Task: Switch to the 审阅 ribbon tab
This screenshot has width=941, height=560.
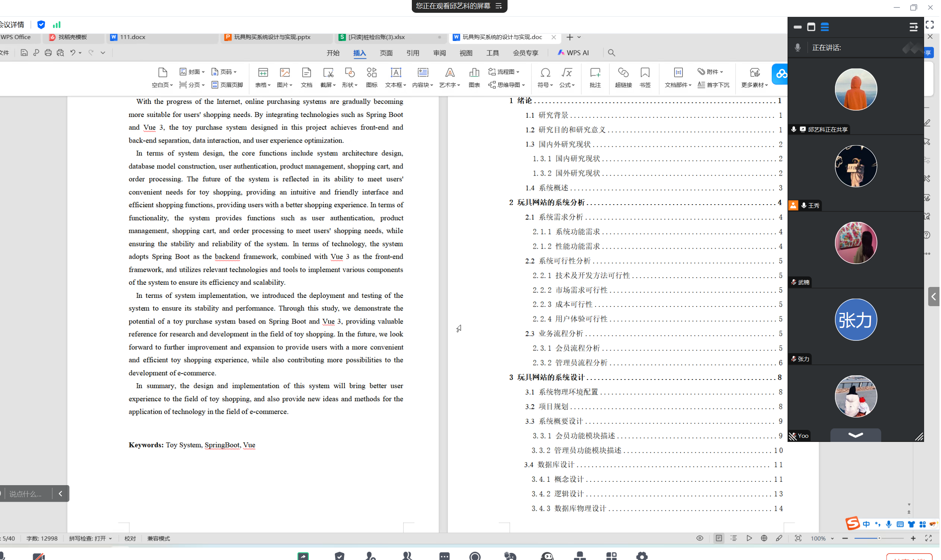Action: pyautogui.click(x=439, y=53)
